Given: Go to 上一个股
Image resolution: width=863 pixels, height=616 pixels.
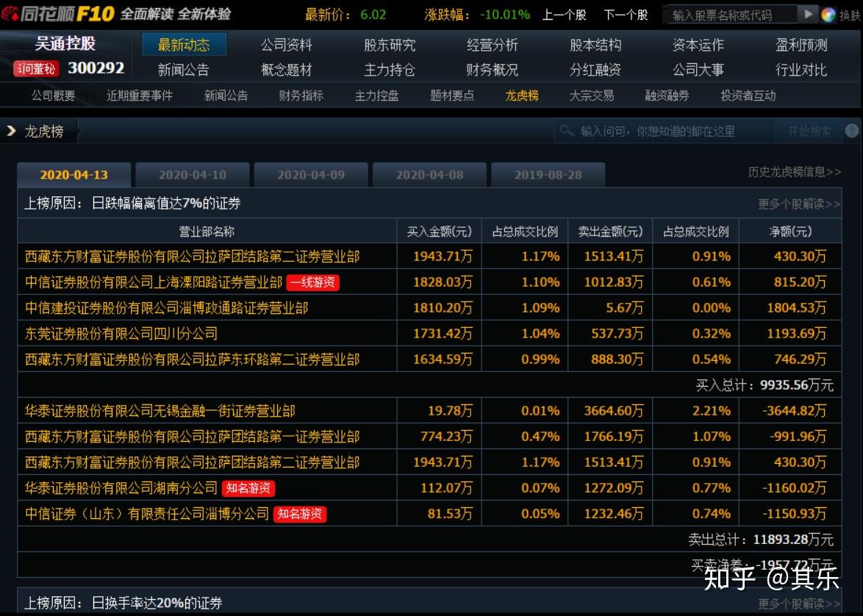Looking at the screenshot, I should point(564,15).
